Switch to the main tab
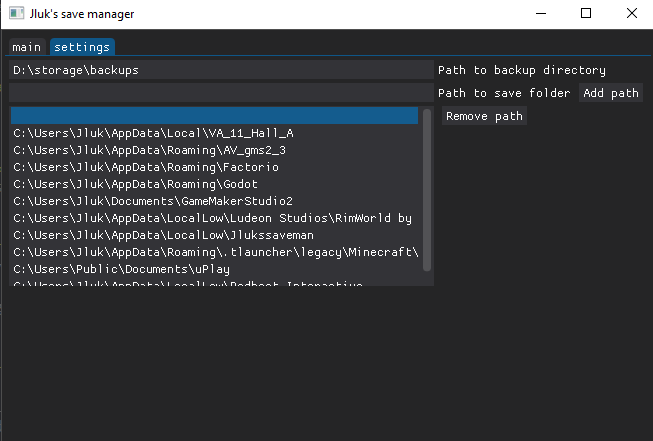Screen dimensions: 653x441 pyautogui.click(x=27, y=47)
